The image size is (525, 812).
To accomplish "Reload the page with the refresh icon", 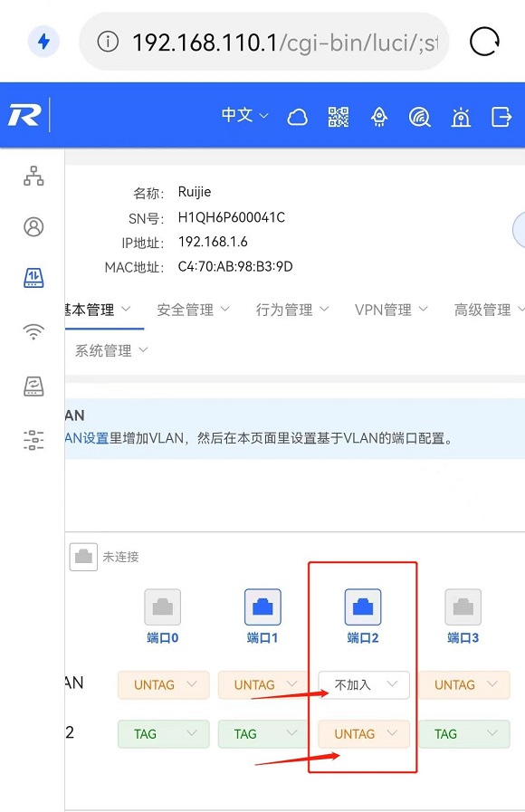I will click(x=484, y=42).
